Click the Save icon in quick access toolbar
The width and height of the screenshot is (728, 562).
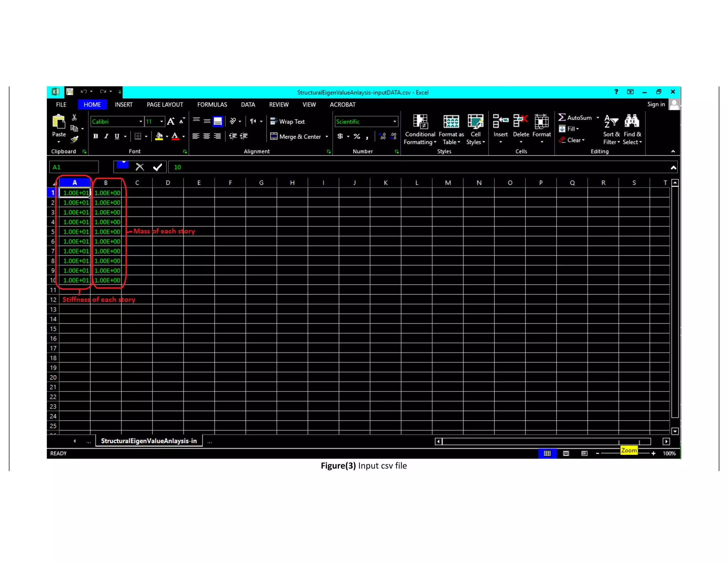70,92
